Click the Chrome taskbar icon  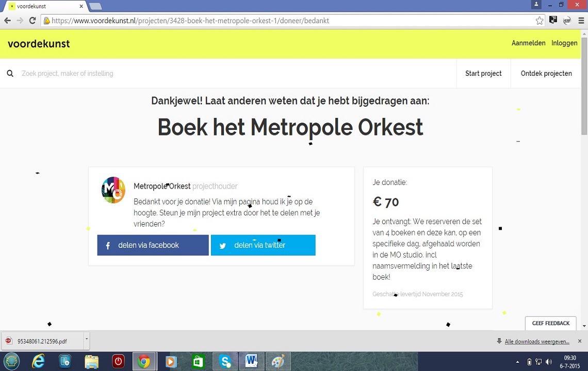point(143,362)
